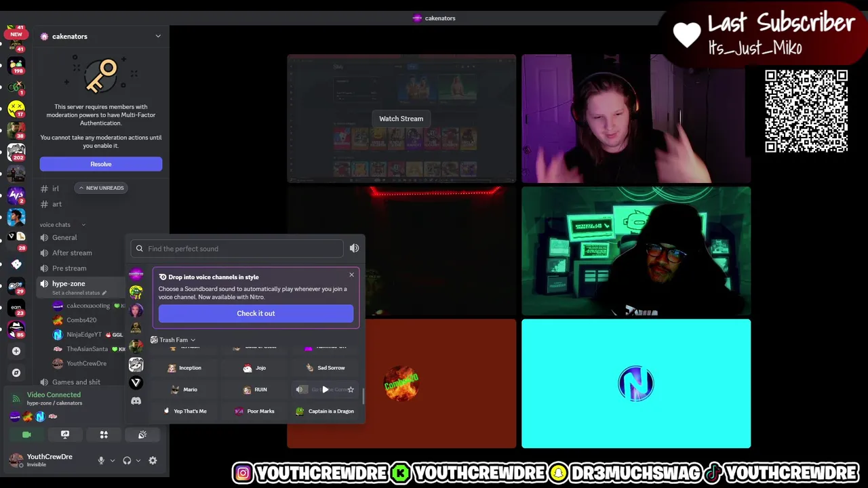Click the soundboard list scrollbar
The width and height of the screenshot is (868, 488).
click(363, 396)
